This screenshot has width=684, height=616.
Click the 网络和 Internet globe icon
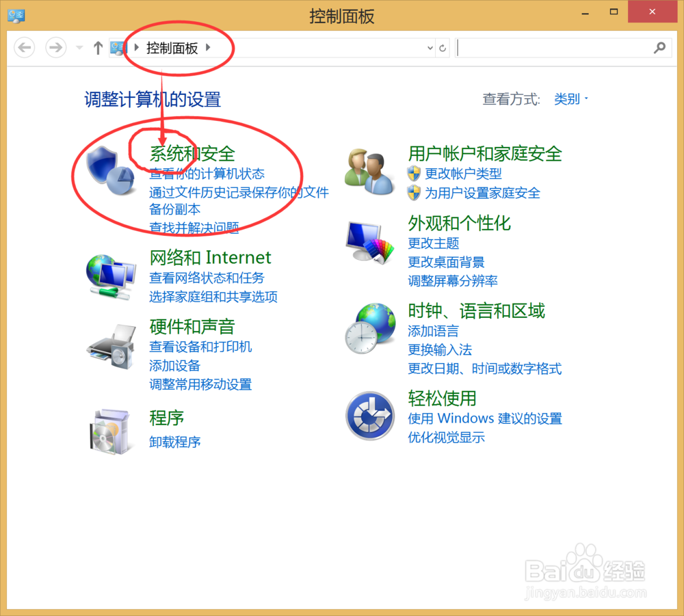pyautogui.click(x=109, y=277)
